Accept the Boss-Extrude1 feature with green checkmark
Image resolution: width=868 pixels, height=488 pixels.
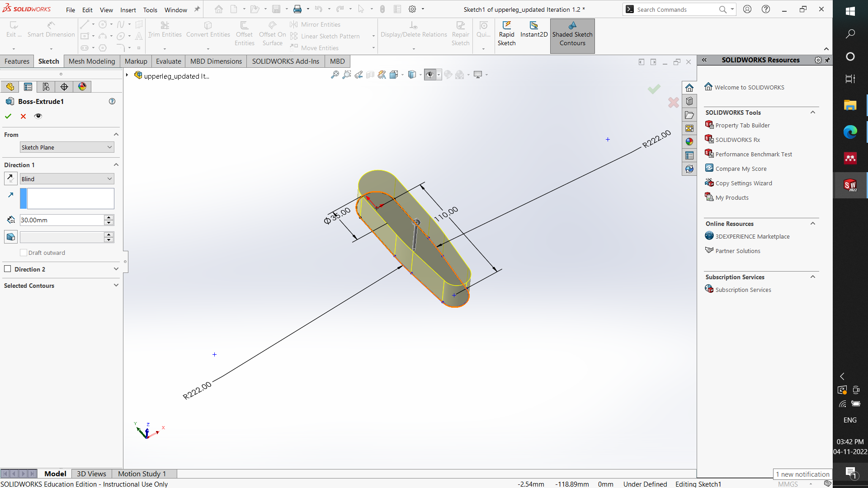(x=8, y=116)
